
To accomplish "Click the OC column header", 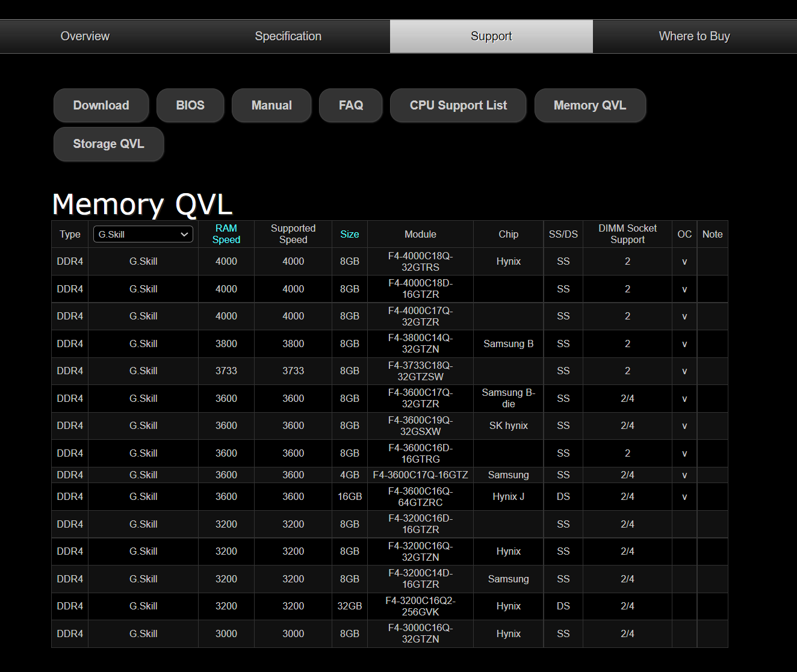I will pyautogui.click(x=684, y=234).
